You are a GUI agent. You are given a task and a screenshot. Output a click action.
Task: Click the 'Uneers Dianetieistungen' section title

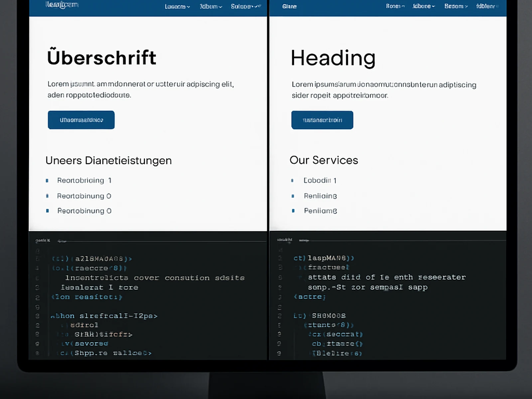pos(108,161)
